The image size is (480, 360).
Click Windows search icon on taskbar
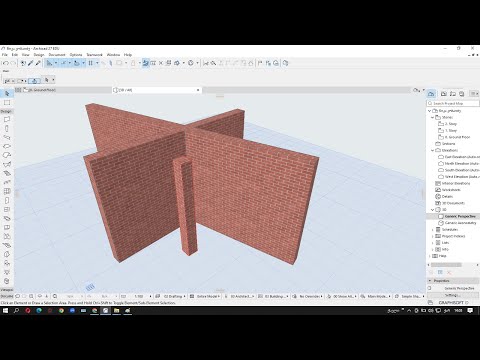[16, 311]
